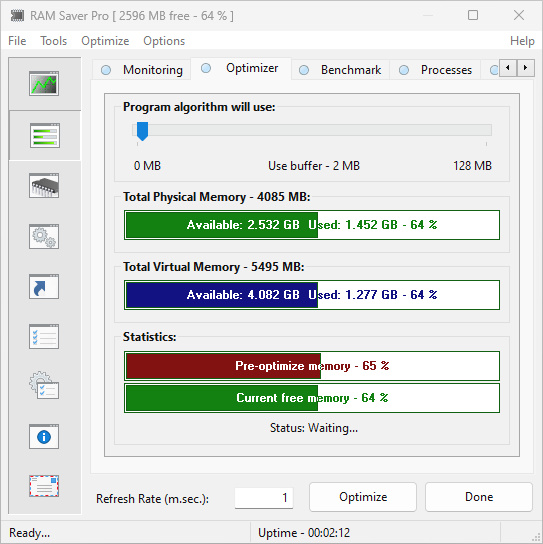Screen dimensions: 543x544
Task: Click the 'Use buffer - 2 MB' label
Action: (x=314, y=165)
